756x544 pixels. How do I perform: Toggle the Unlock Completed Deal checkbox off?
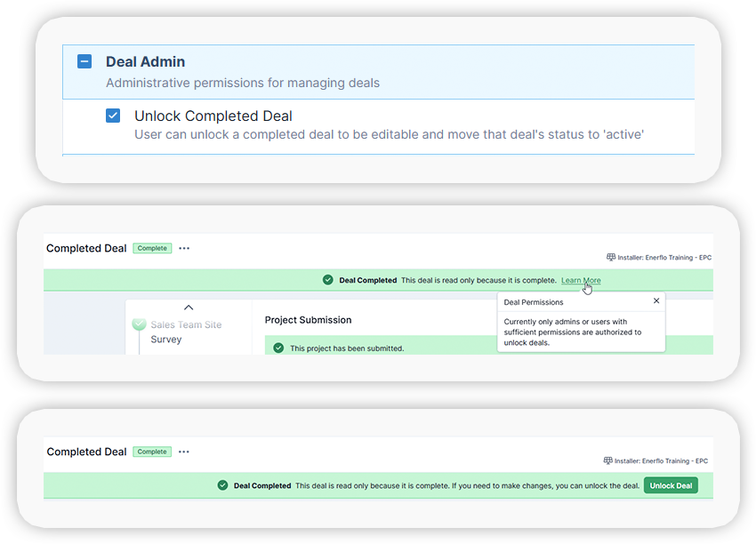[x=113, y=115]
